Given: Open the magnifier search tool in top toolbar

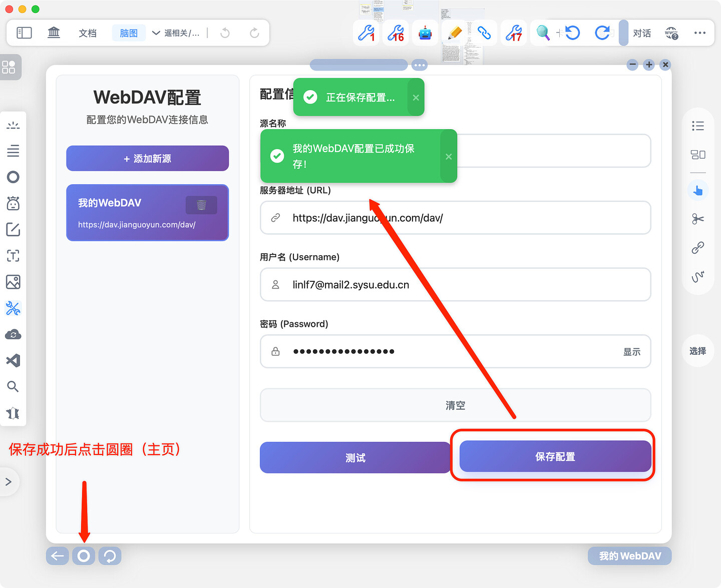Looking at the screenshot, I should click(x=543, y=33).
